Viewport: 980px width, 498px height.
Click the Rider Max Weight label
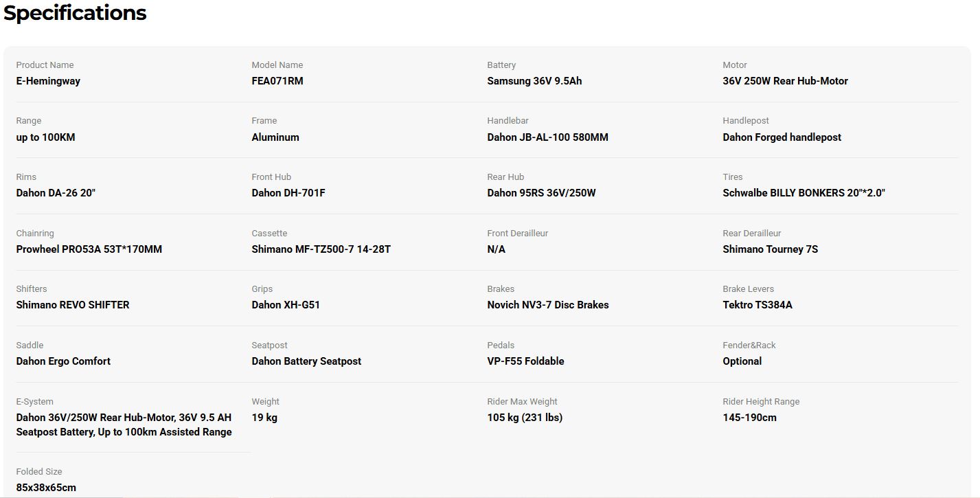tap(522, 402)
